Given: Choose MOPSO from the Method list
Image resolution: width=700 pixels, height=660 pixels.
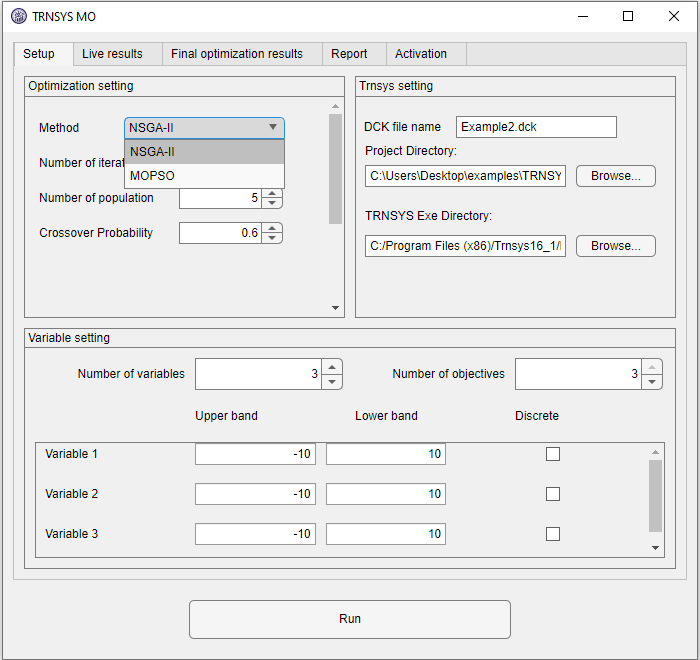Looking at the screenshot, I should tap(204, 176).
